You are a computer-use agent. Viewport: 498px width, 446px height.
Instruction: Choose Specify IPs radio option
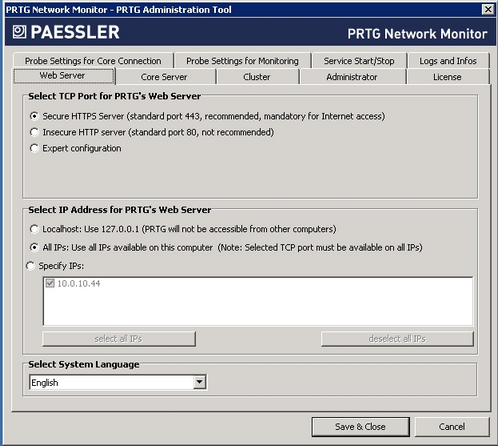point(30,266)
